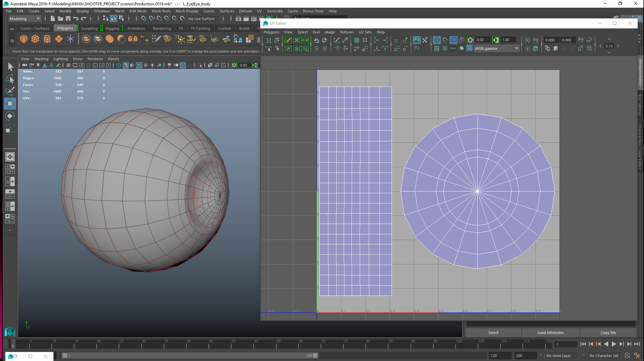Click the current frame input field
Screen dimensions: 644x361
(566, 344)
